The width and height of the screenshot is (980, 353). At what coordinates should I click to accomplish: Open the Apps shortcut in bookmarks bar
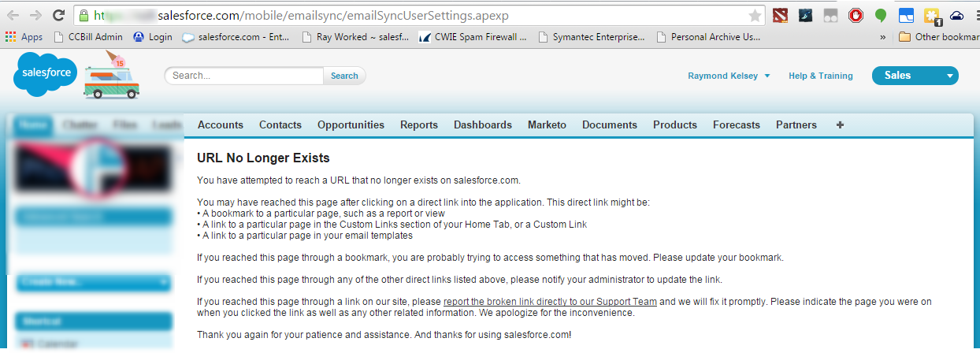coord(24,36)
